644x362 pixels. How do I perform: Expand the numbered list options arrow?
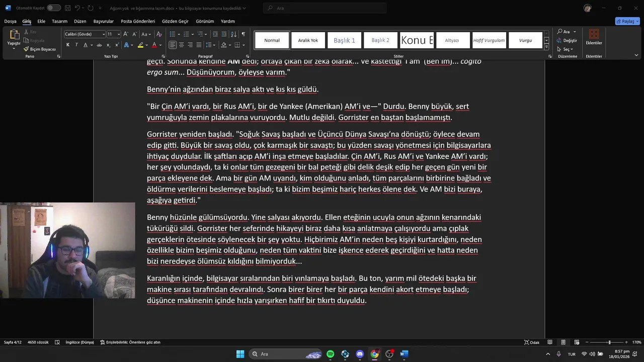click(x=193, y=34)
